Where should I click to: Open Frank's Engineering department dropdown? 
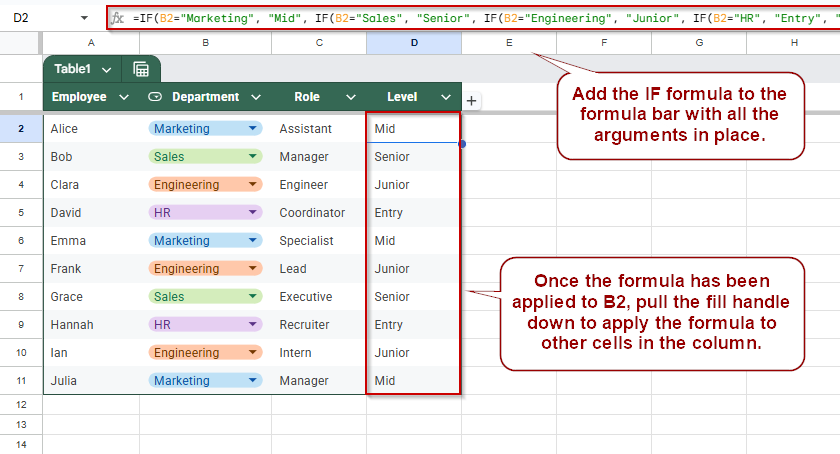(253, 268)
